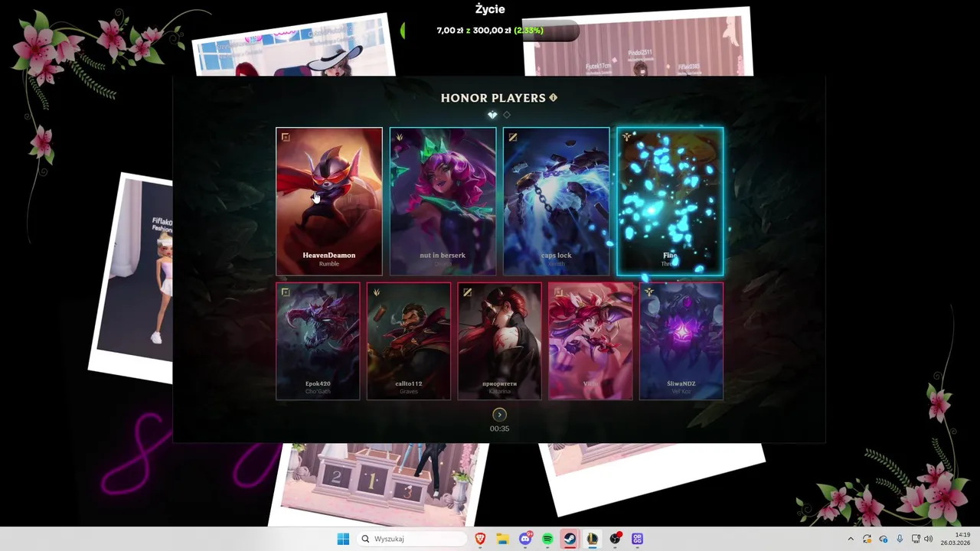Click the Wyszukaj taskbar search box
The width and height of the screenshot is (980, 551).
click(412, 539)
